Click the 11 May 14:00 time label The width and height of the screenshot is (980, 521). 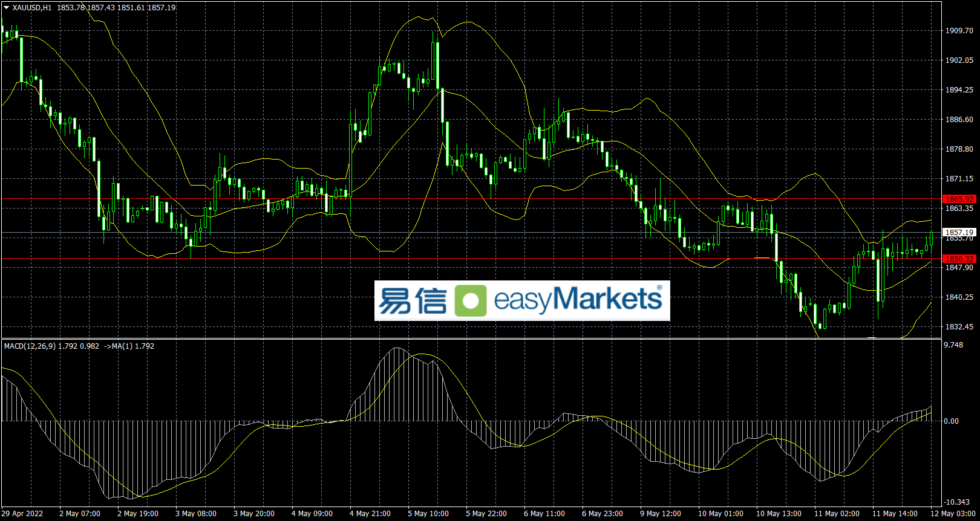pyautogui.click(x=895, y=514)
